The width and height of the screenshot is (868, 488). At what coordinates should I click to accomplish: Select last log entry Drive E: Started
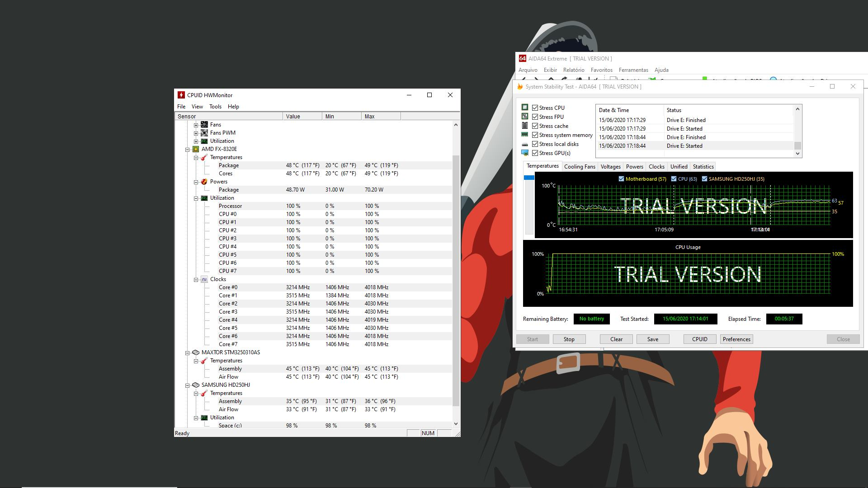695,146
